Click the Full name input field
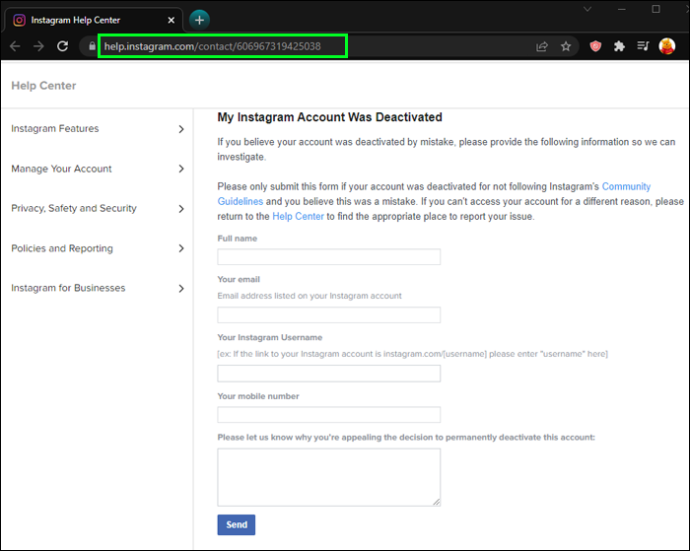 pyautogui.click(x=329, y=257)
